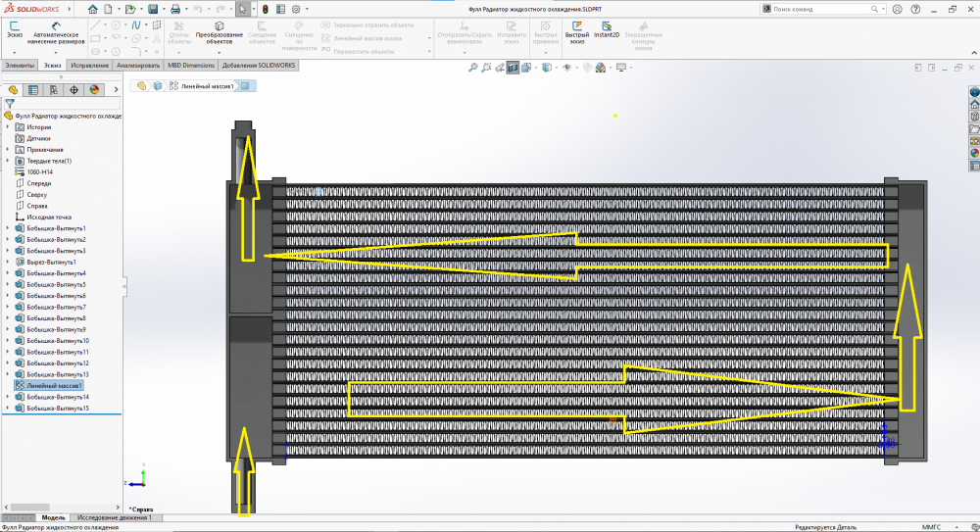Toggle Section View in heads-up toolbar
980x532 pixels.
513,68
